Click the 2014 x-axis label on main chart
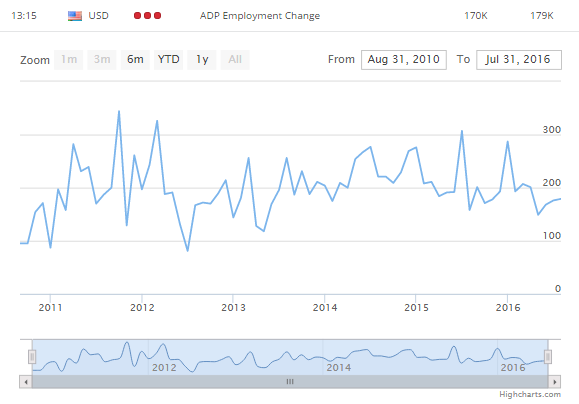 pos(325,307)
